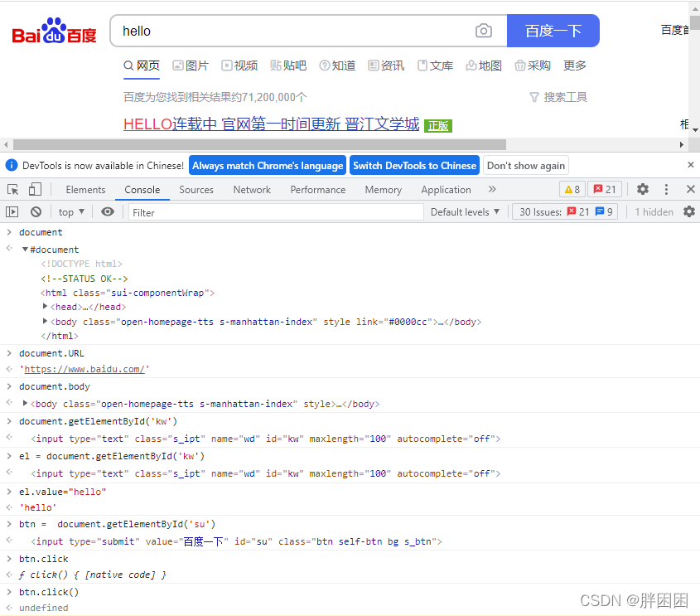Screen dimensions: 700x616
Task: Click the horizontal scrollbar thumb
Action: click(260, 145)
